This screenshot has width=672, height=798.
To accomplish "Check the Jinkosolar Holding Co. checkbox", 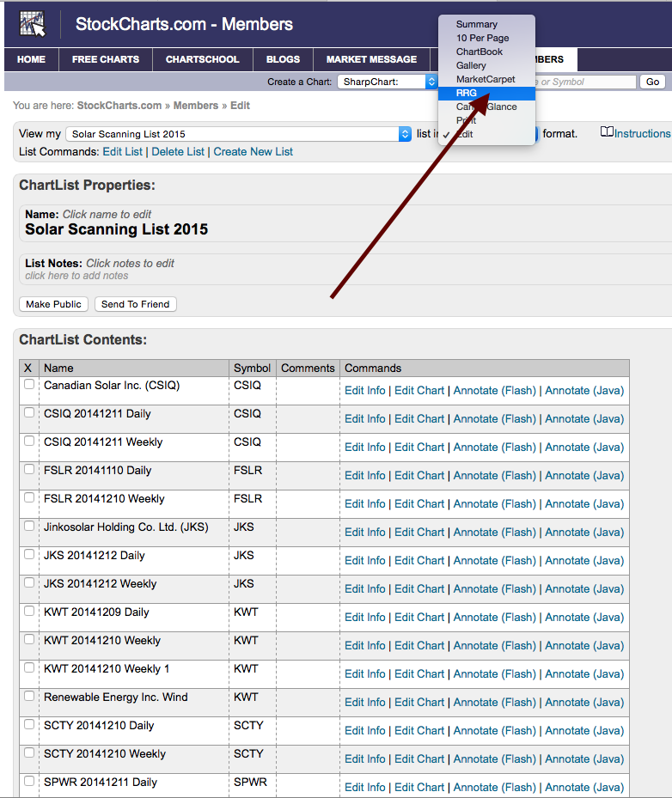I will click(x=29, y=526).
